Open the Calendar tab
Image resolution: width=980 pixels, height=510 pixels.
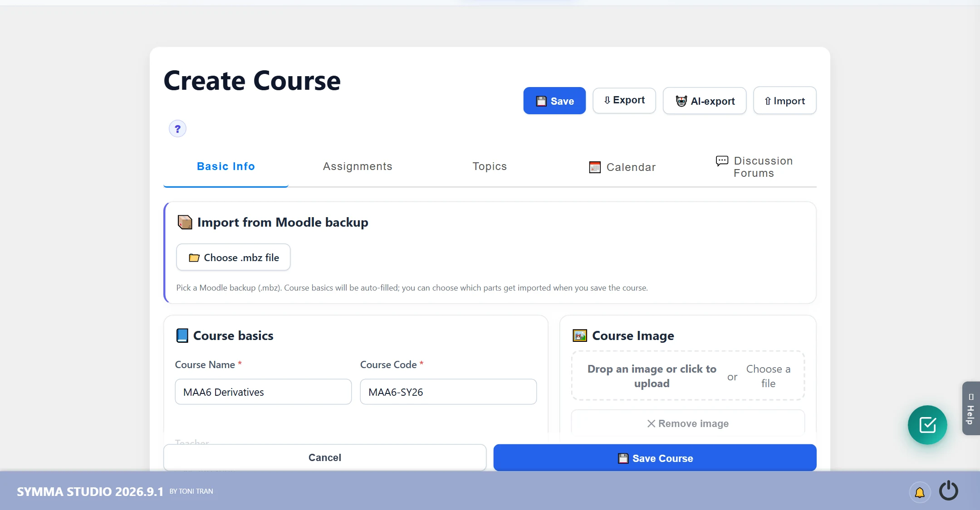pyautogui.click(x=622, y=167)
